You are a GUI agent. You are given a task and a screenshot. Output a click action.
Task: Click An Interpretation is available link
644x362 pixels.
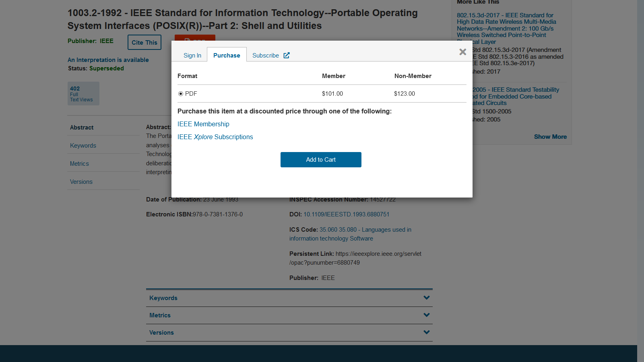click(108, 60)
